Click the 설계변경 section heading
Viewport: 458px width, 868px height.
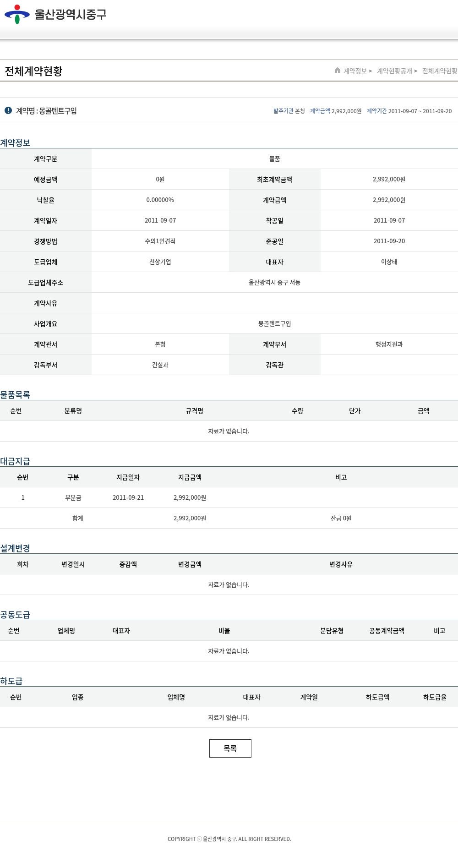click(15, 548)
